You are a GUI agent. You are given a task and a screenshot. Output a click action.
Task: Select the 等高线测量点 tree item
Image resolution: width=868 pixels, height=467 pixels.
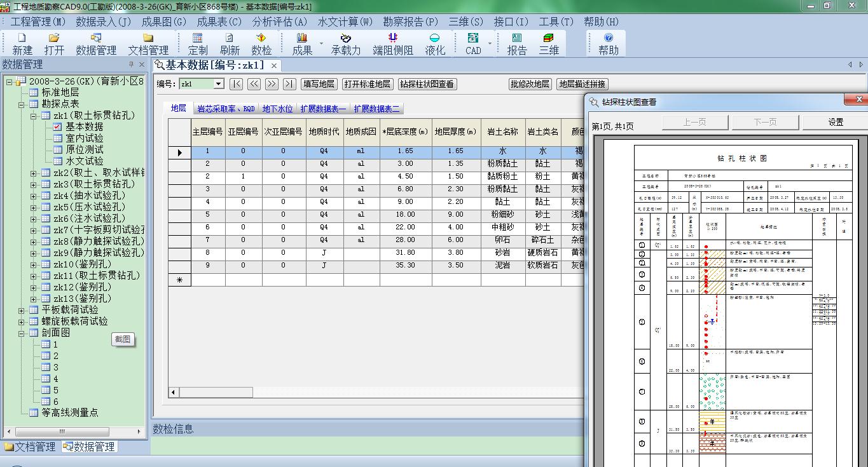coord(70,412)
